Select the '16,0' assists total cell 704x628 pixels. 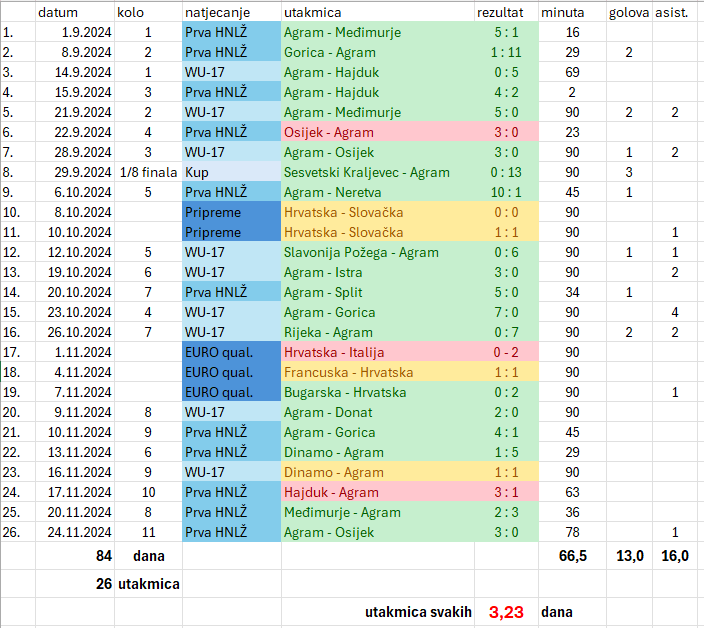(673, 555)
